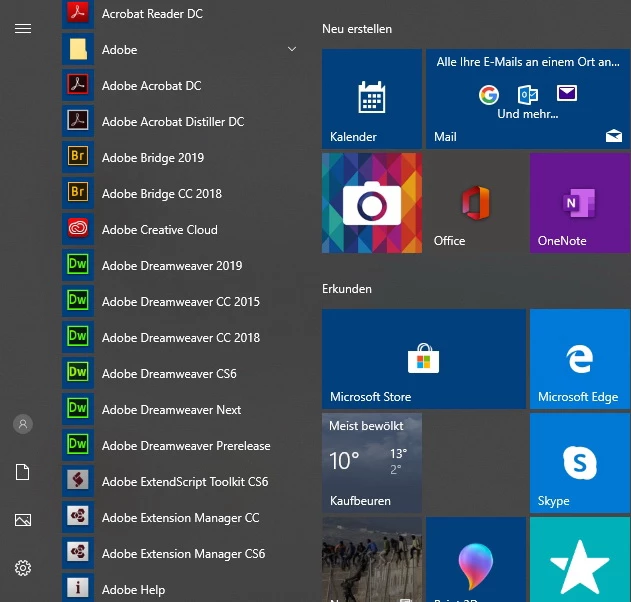This screenshot has height=602, width=631.
Task: Launch Adobe Dreamweaver 2019 icon
Action: coord(78,265)
